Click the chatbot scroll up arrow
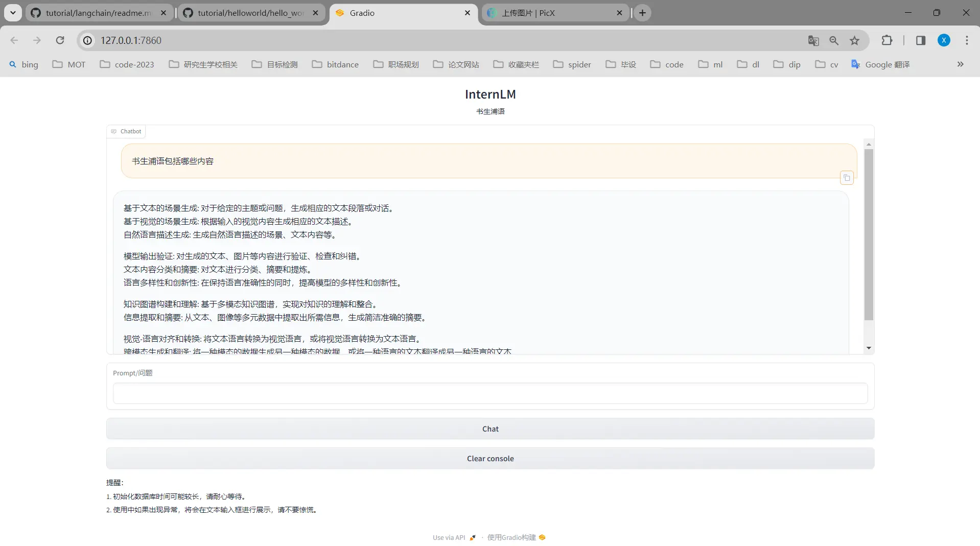Viewport: 980px width, 546px height. pyautogui.click(x=869, y=144)
